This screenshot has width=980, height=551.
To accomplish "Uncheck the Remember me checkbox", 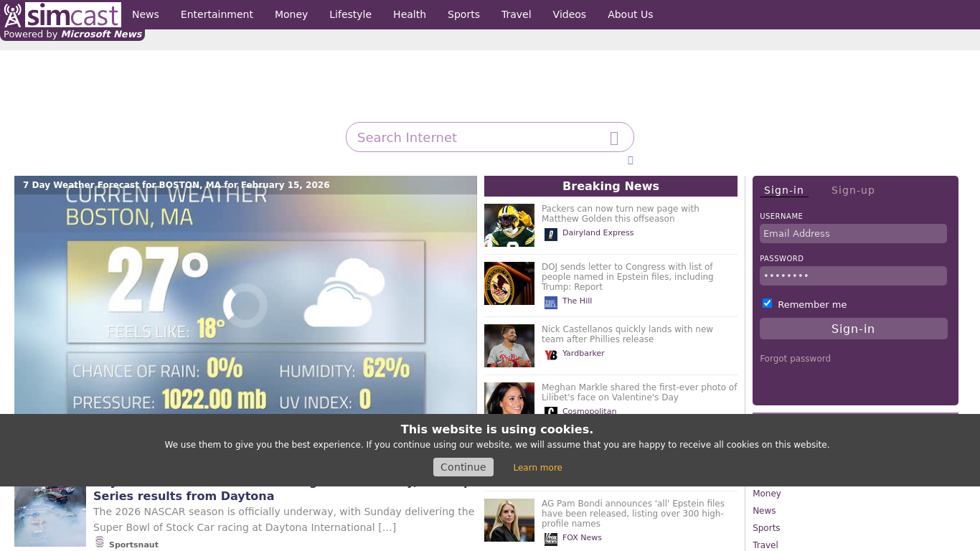I will coord(767,303).
